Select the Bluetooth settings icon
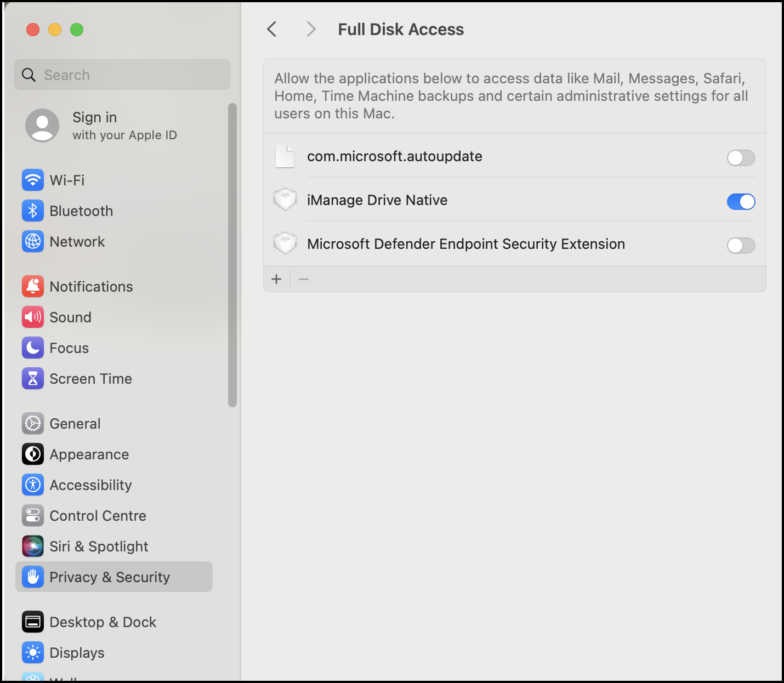 click(33, 210)
